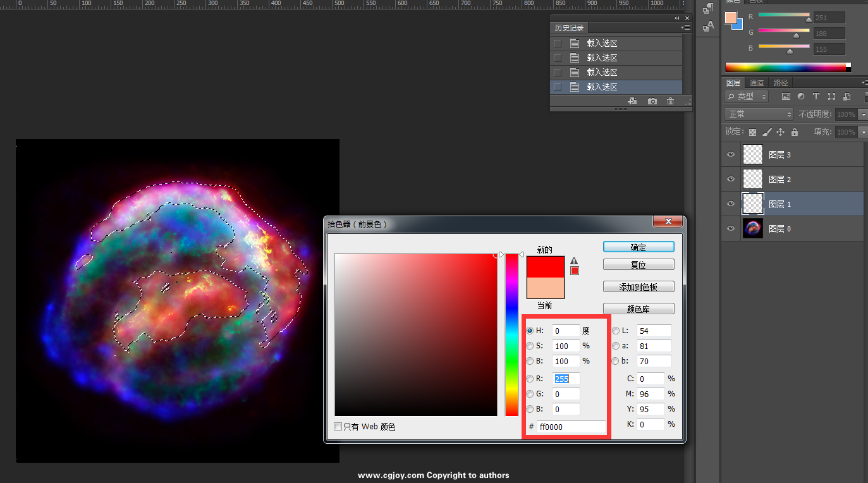Select the G green radio button
This screenshot has width=868, height=483.
pos(530,394)
